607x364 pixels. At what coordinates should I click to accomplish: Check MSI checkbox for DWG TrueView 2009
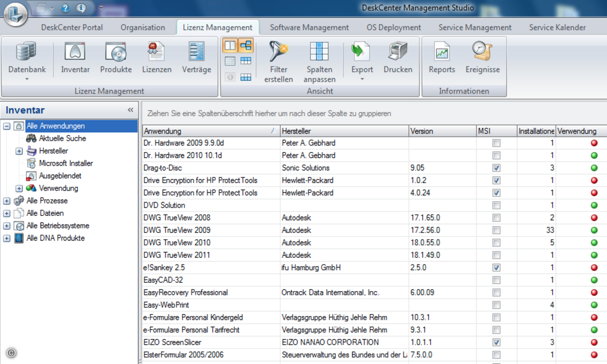pos(496,230)
